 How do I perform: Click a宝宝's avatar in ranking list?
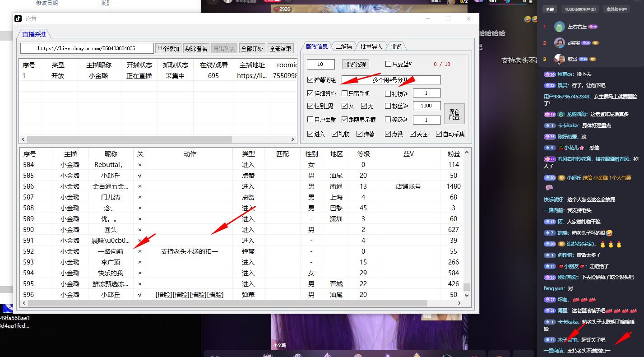[560, 43]
